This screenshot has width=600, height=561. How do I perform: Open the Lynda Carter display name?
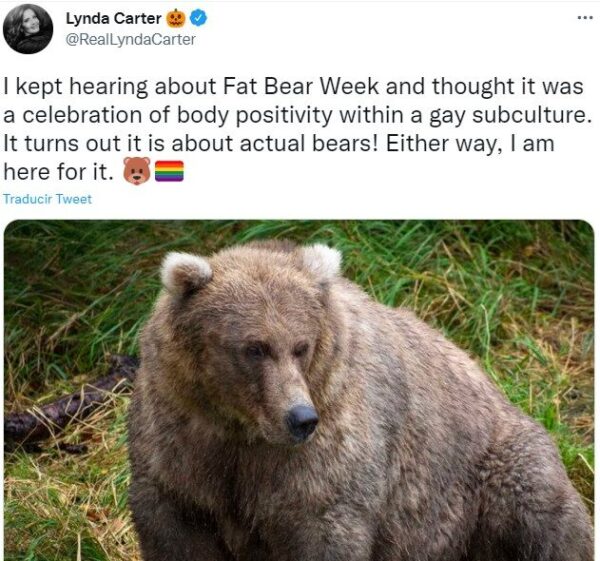click(114, 18)
